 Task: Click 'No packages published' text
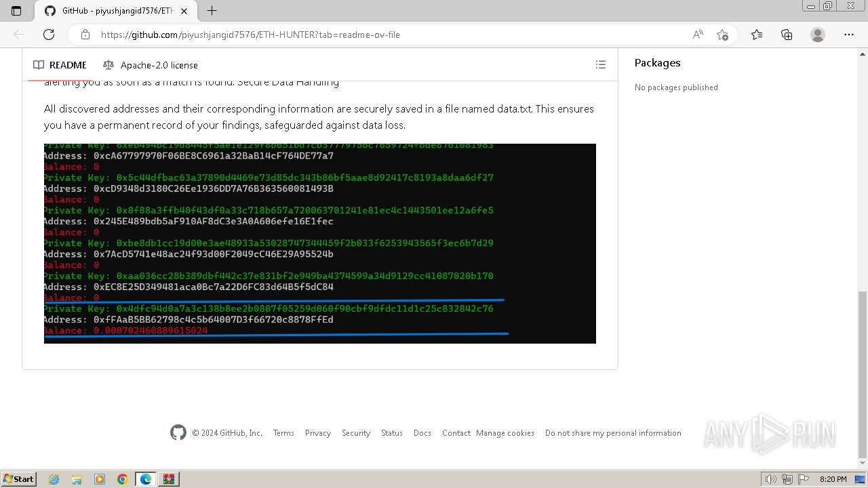[x=676, y=87]
